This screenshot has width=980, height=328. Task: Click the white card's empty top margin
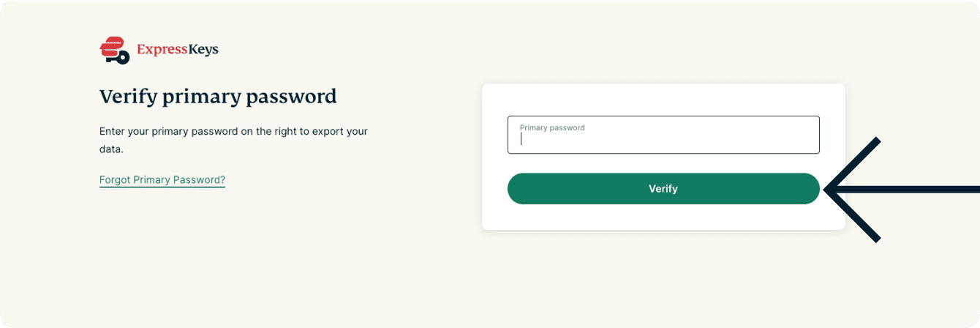click(663, 99)
